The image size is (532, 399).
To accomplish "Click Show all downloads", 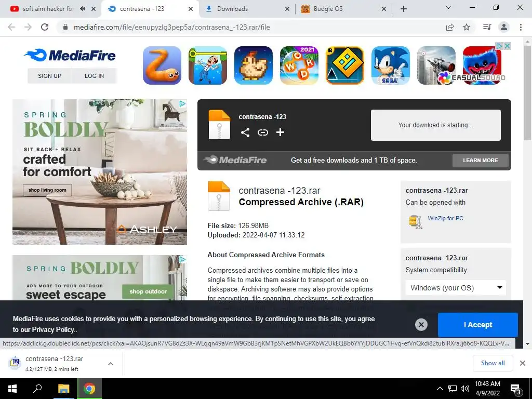I will [493, 363].
